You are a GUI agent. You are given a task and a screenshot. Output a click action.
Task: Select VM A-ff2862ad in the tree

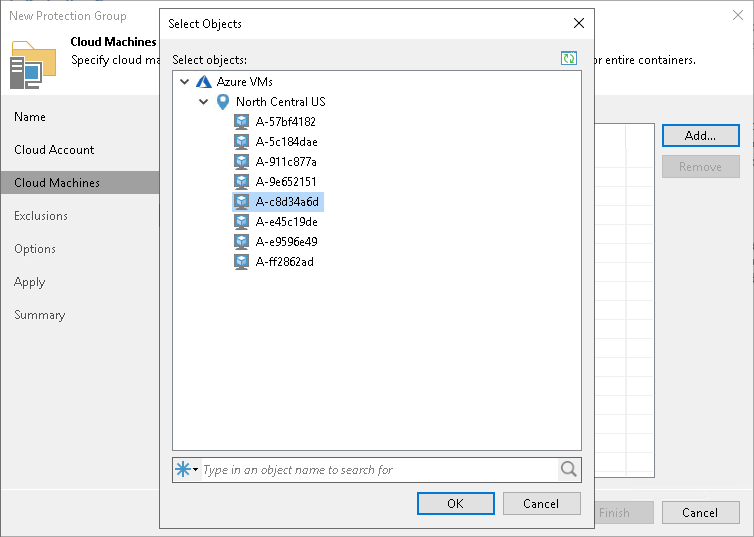(285, 262)
